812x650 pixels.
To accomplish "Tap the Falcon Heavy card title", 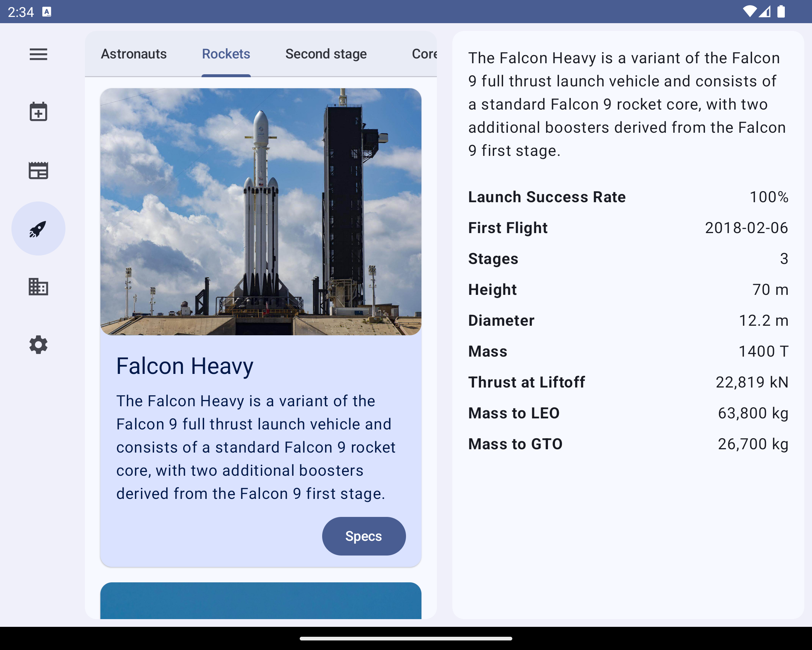I will 185,366.
